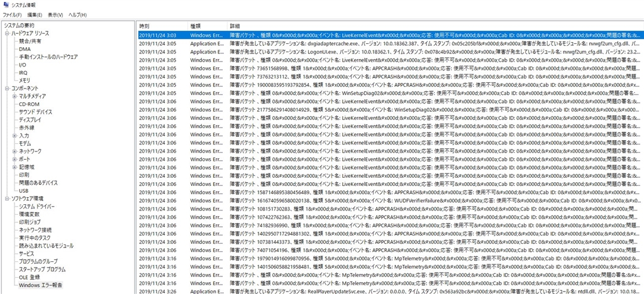Select the サービス tree item
The image size is (644, 294).
[x=26, y=254]
